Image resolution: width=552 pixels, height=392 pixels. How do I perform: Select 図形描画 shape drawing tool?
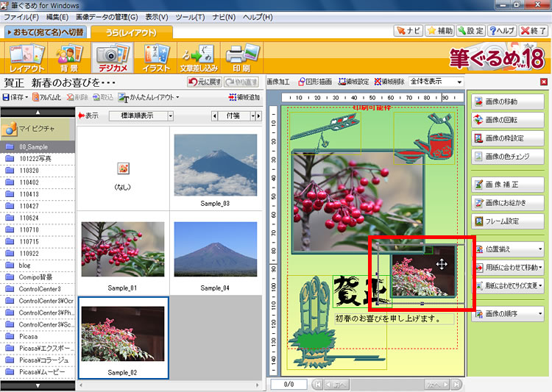[x=315, y=82]
